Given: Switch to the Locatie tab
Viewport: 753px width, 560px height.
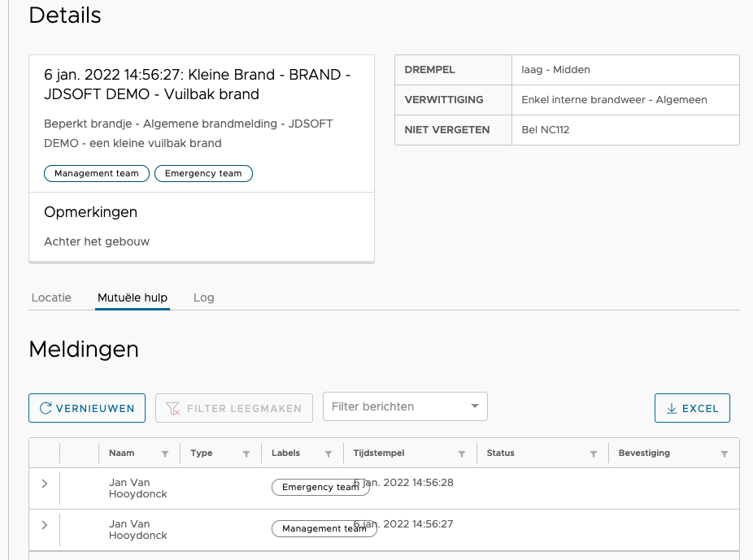Looking at the screenshot, I should (x=51, y=297).
